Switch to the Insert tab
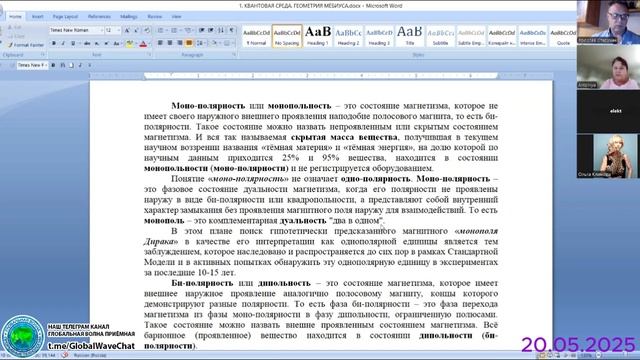This screenshot has height=360, width=640. (x=38, y=17)
